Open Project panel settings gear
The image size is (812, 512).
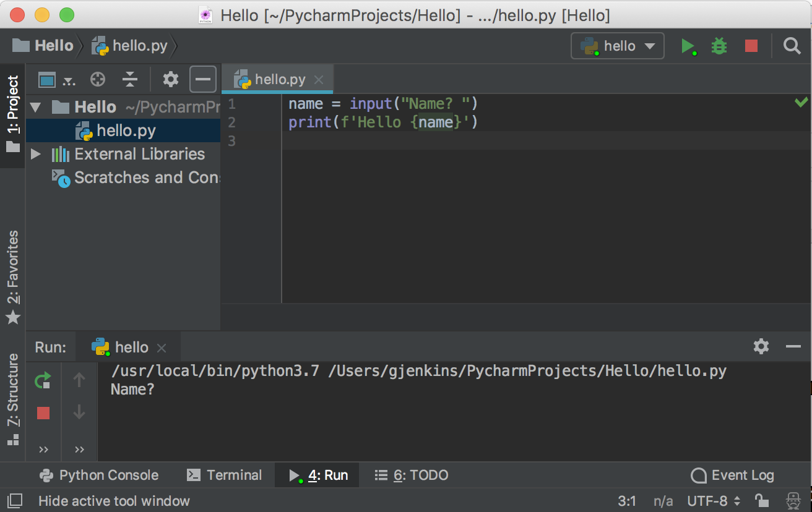pyautogui.click(x=171, y=79)
